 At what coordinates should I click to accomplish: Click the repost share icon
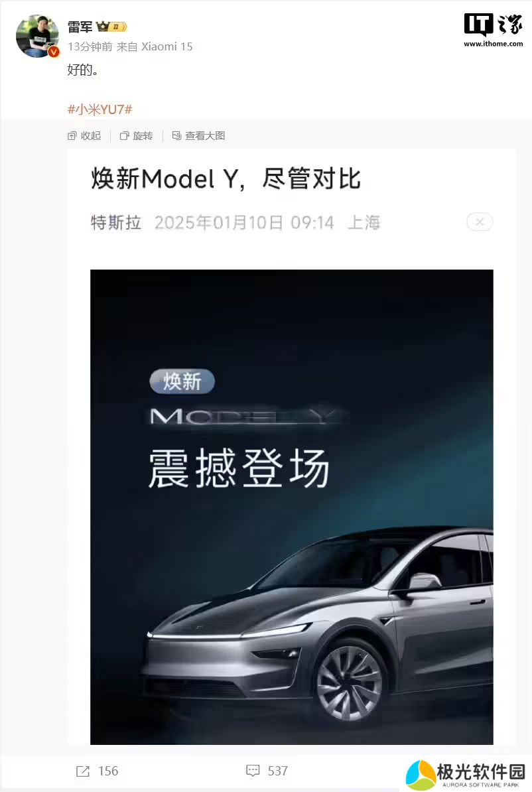(83, 771)
